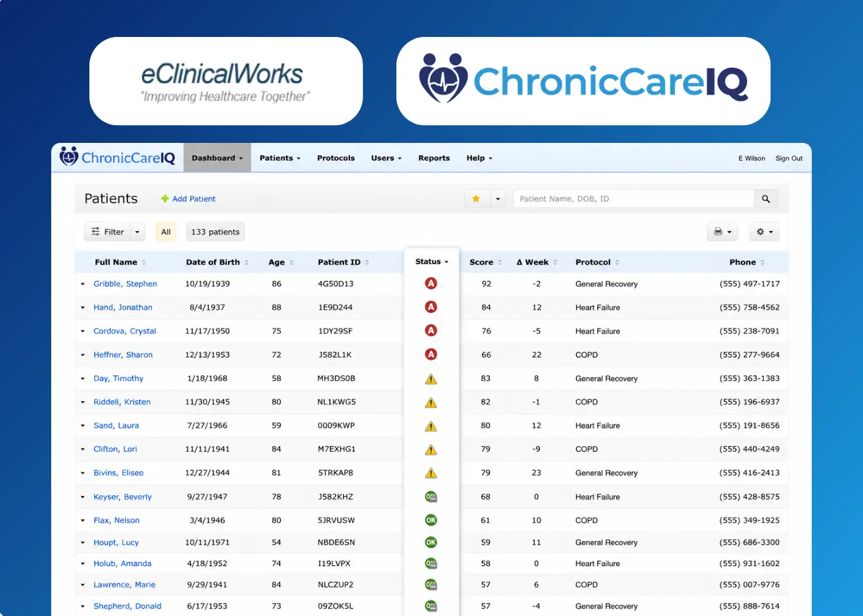The height and width of the screenshot is (616, 863).
Task: Go to Protocols page
Action: tap(336, 158)
